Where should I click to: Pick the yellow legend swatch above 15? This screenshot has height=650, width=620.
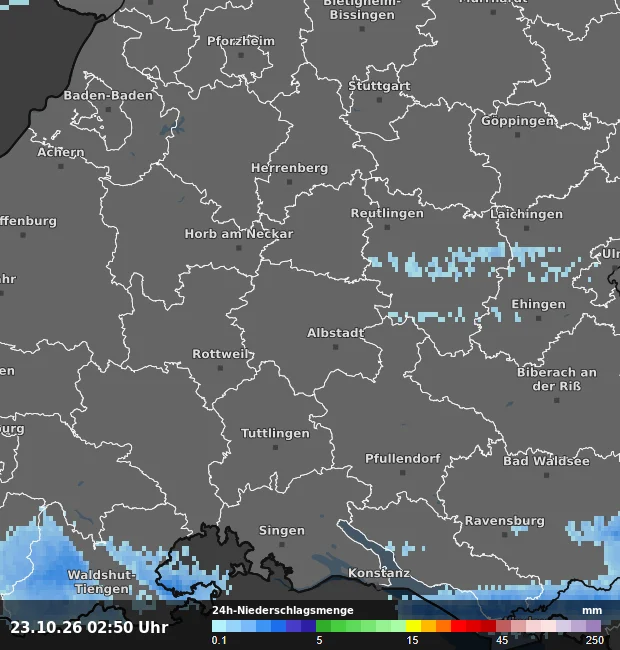click(x=414, y=626)
